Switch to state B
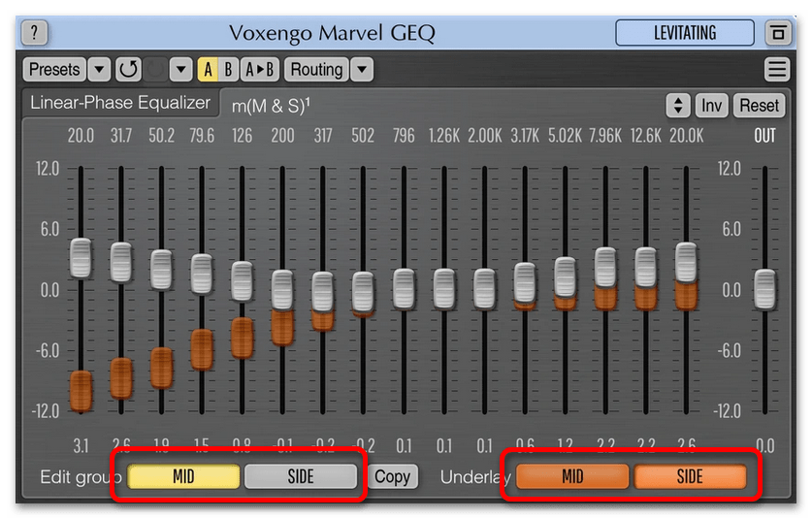This screenshot has width=812, height=519. pyautogui.click(x=228, y=70)
